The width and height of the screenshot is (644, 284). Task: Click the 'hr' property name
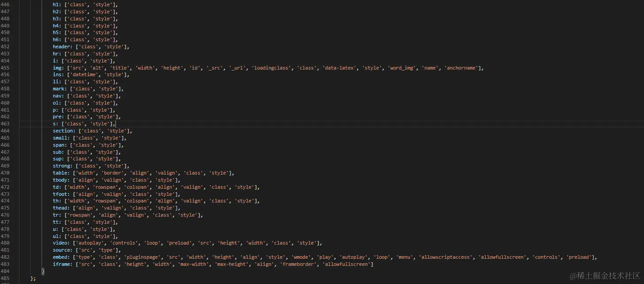click(x=56, y=54)
